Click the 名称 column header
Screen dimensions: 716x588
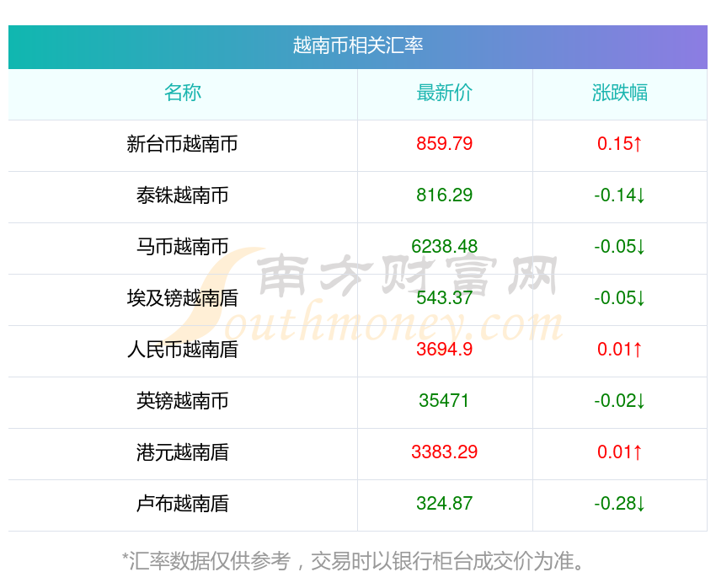183,93
